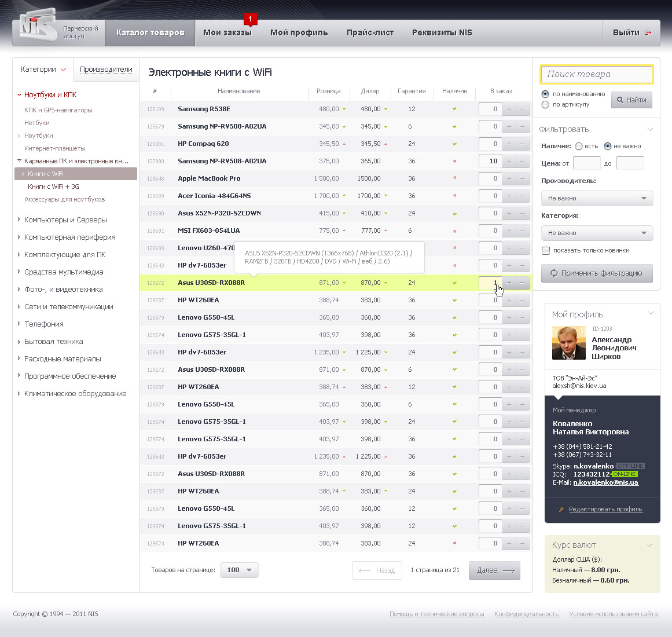Open 'Каталог товаров' menu item
The image size is (672, 637).
(x=150, y=32)
